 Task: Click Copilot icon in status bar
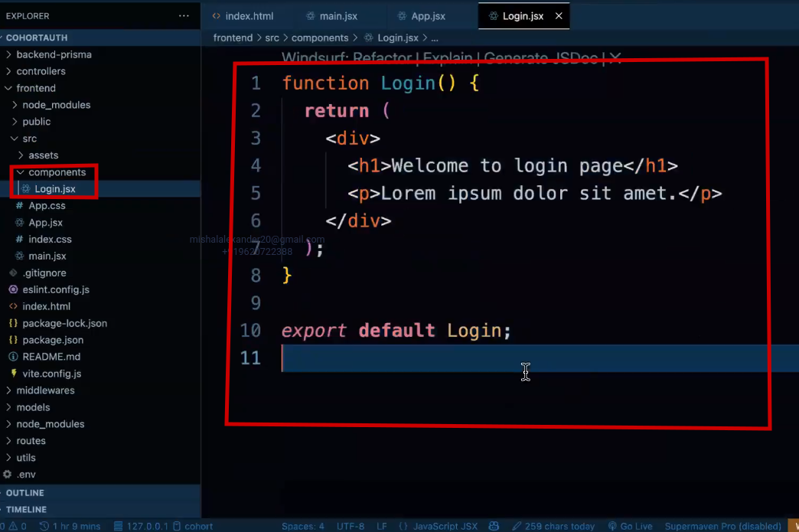(494, 527)
